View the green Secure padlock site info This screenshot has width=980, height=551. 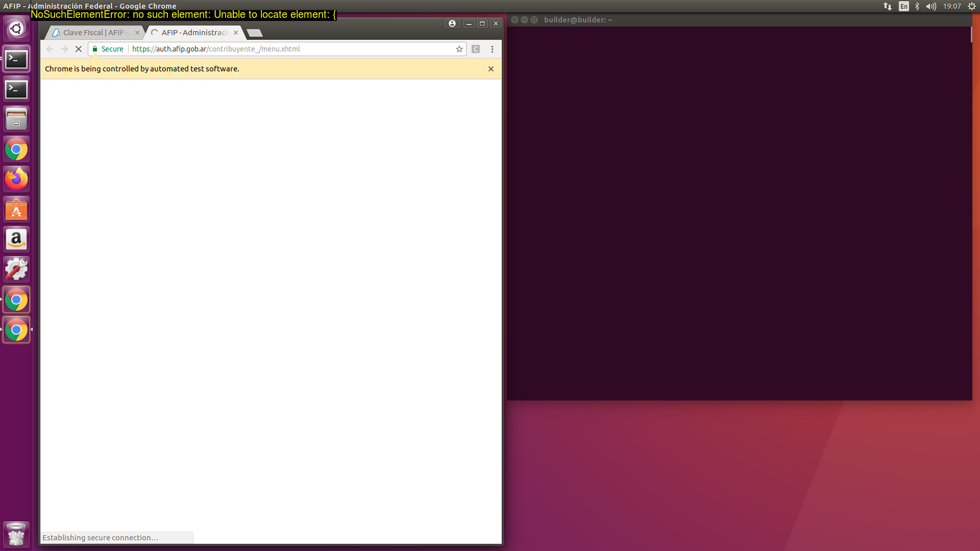tap(108, 49)
